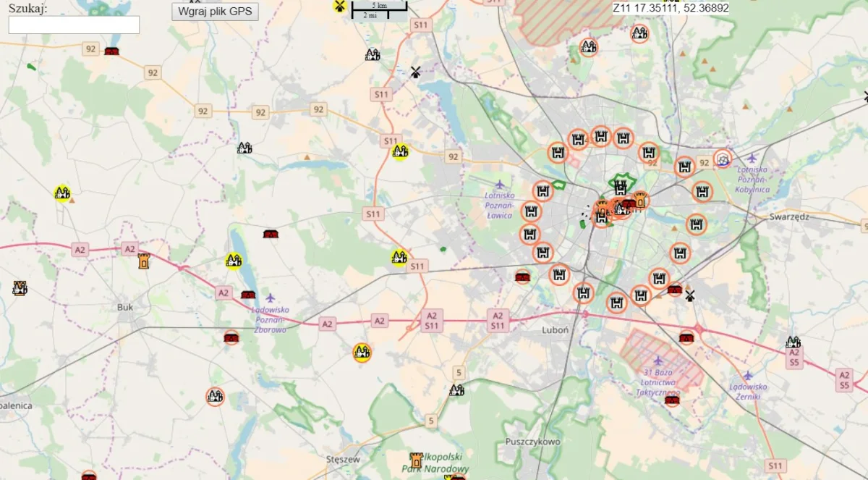Select the yellow ringed palace marker south of A2
868x480 pixels.
(x=362, y=353)
